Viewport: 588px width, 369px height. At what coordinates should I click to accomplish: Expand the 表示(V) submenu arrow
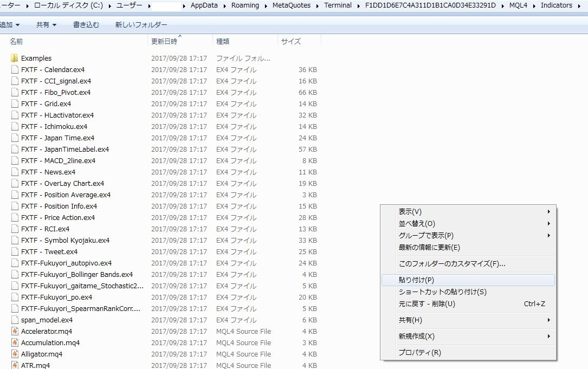(x=548, y=211)
